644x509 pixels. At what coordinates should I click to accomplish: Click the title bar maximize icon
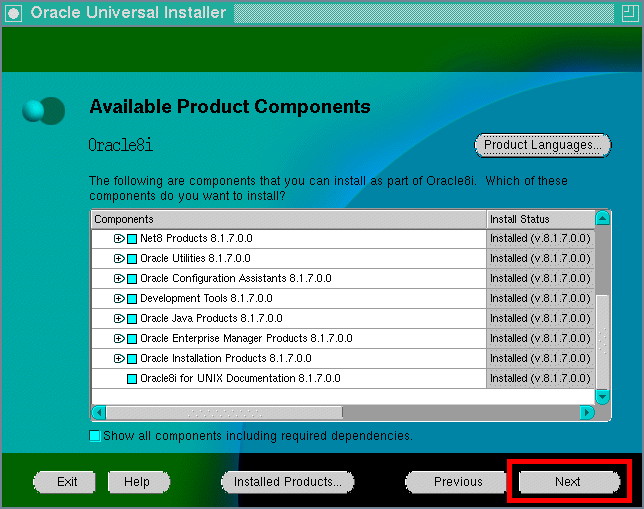(629, 14)
